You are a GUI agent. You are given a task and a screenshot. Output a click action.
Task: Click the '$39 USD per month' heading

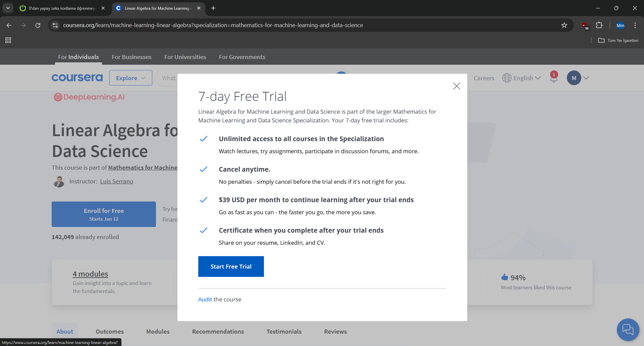[316, 200]
